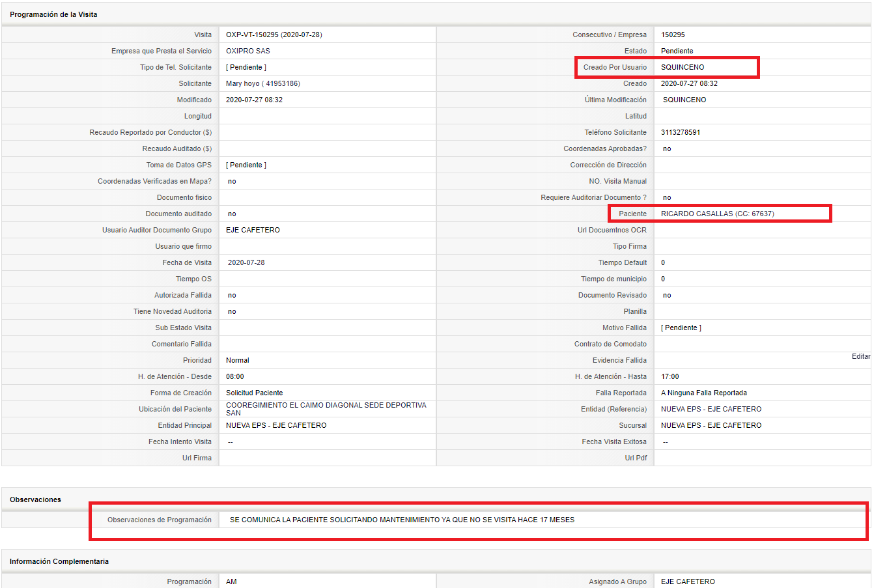Click the Documento fisico label

(184, 197)
